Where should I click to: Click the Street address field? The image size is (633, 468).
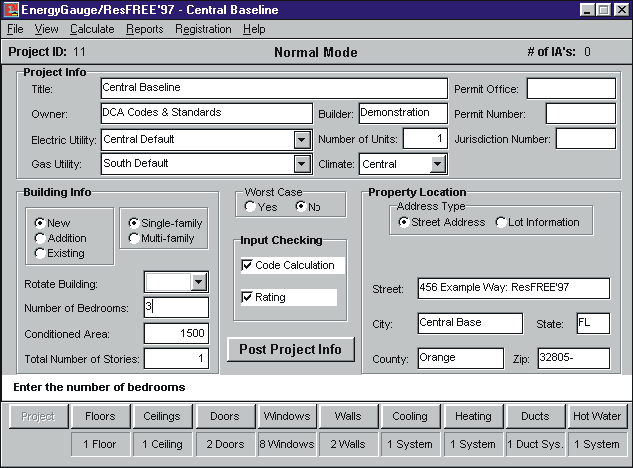coord(514,288)
